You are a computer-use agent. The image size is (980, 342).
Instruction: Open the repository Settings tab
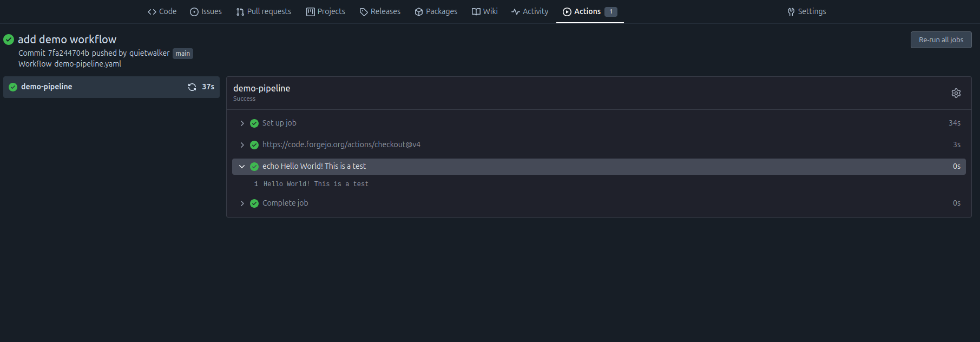(806, 11)
